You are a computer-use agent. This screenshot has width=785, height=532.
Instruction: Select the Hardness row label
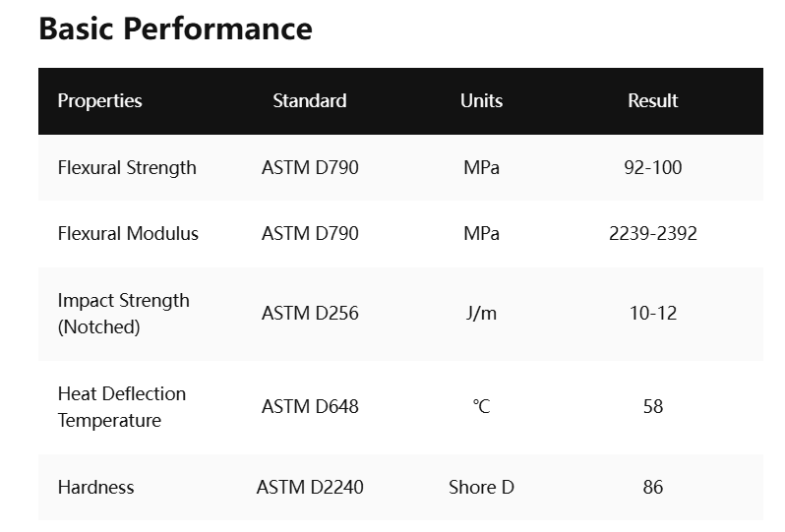click(96, 488)
